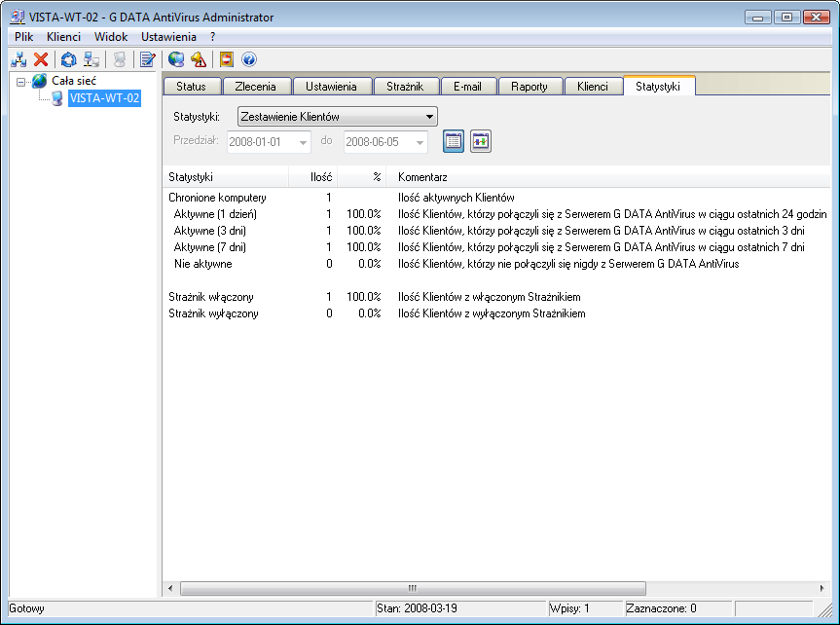
Task: Switch to the Raporty tab
Action: [x=530, y=87]
